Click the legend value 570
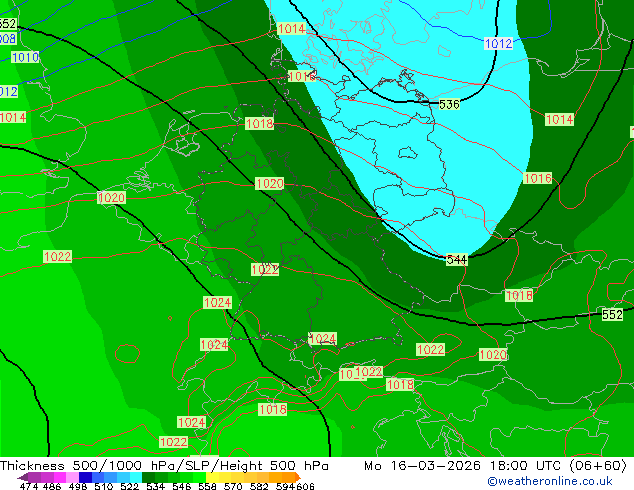The image size is (634, 490). (x=233, y=486)
